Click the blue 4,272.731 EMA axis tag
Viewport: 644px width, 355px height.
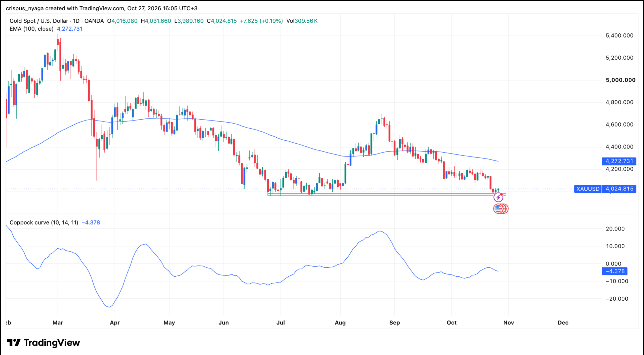pyautogui.click(x=619, y=161)
